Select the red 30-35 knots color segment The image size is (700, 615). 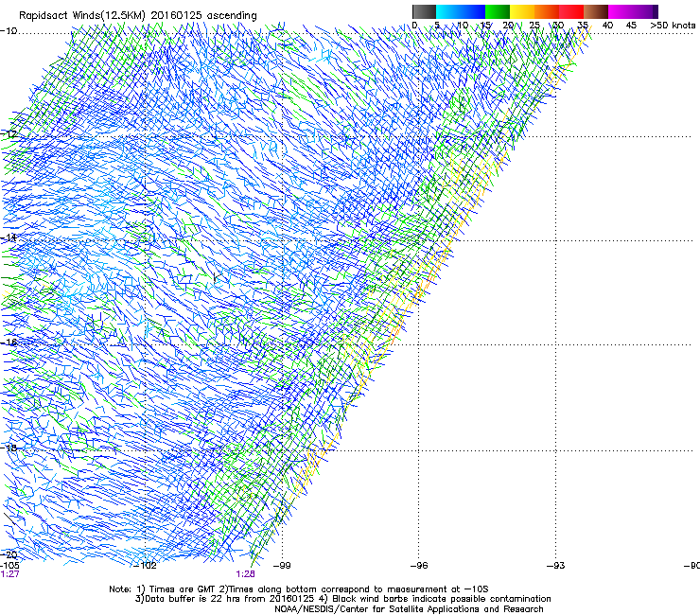click(571, 11)
